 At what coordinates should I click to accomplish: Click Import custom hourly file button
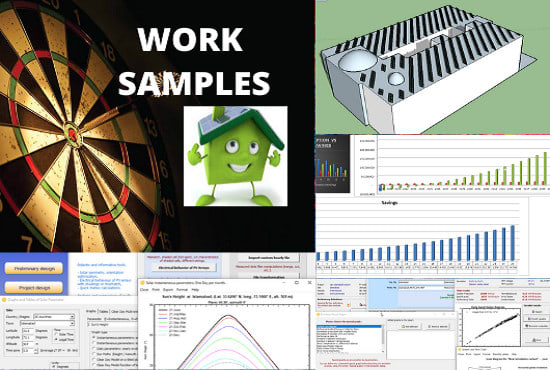pyautogui.click(x=269, y=258)
